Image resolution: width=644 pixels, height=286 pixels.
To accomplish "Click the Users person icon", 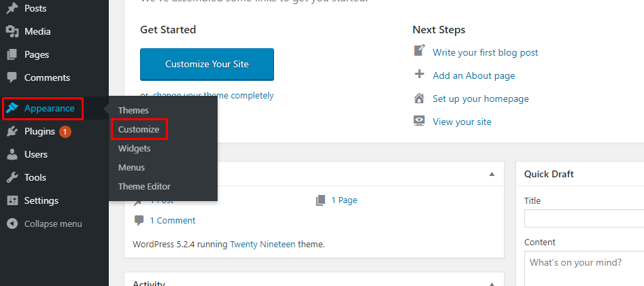I will (12, 154).
